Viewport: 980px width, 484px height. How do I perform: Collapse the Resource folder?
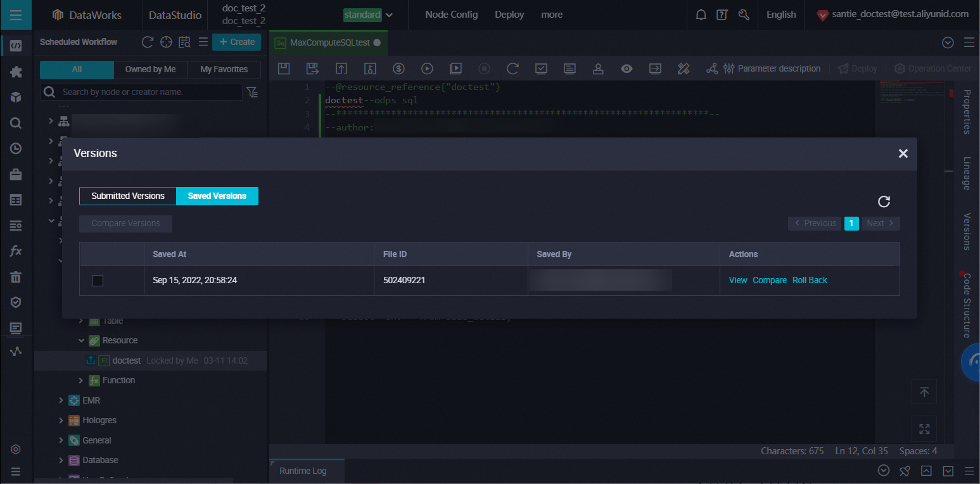(x=81, y=340)
